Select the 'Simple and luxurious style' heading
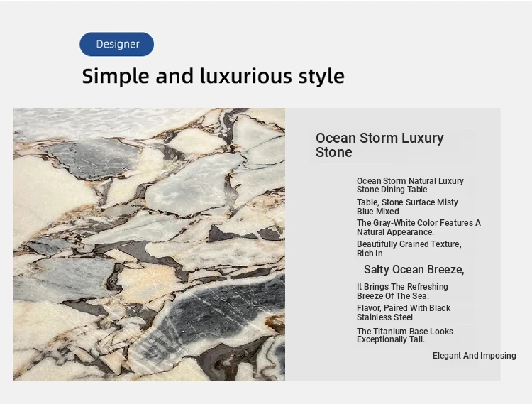 coord(213,77)
